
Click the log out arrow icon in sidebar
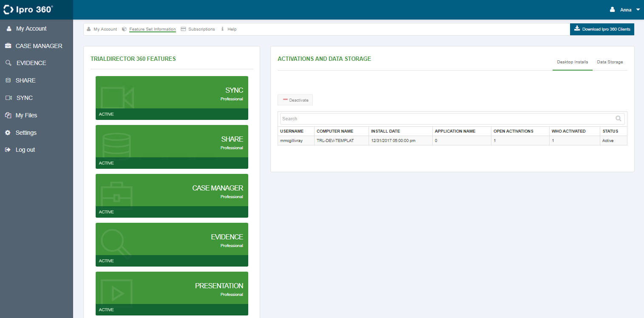point(8,150)
